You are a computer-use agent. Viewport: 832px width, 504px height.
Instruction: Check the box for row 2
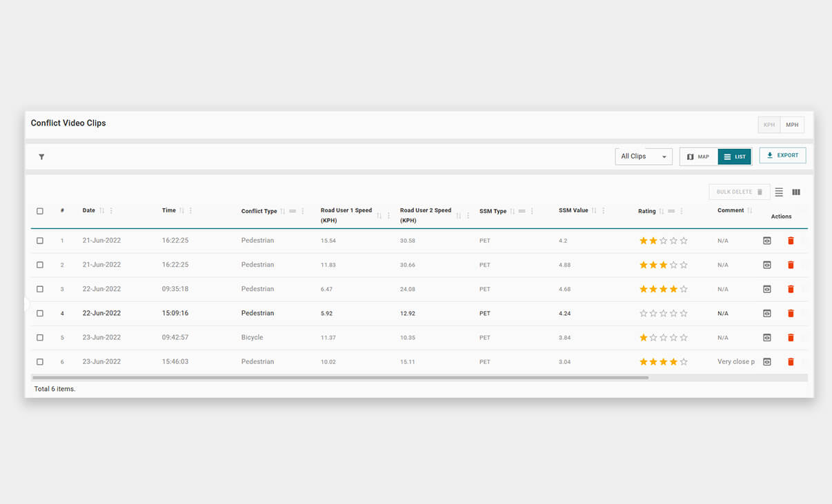click(40, 265)
